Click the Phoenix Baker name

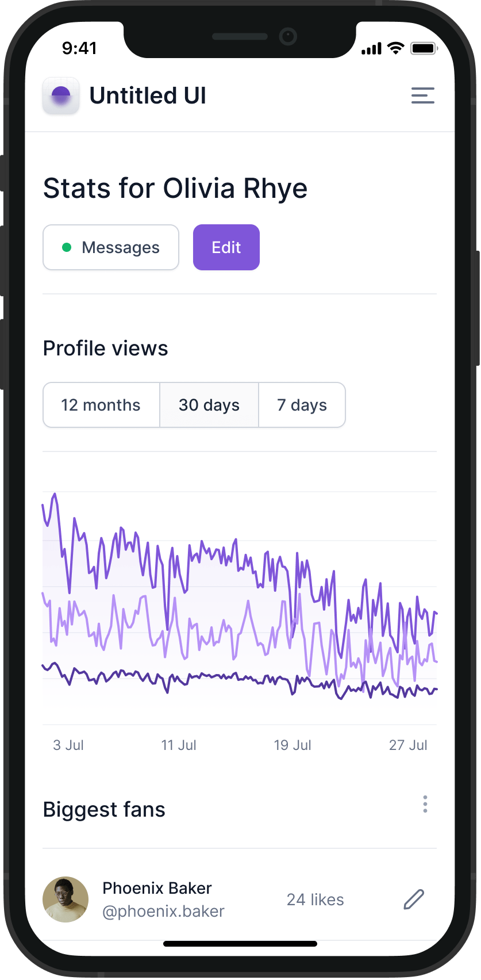[x=157, y=888]
